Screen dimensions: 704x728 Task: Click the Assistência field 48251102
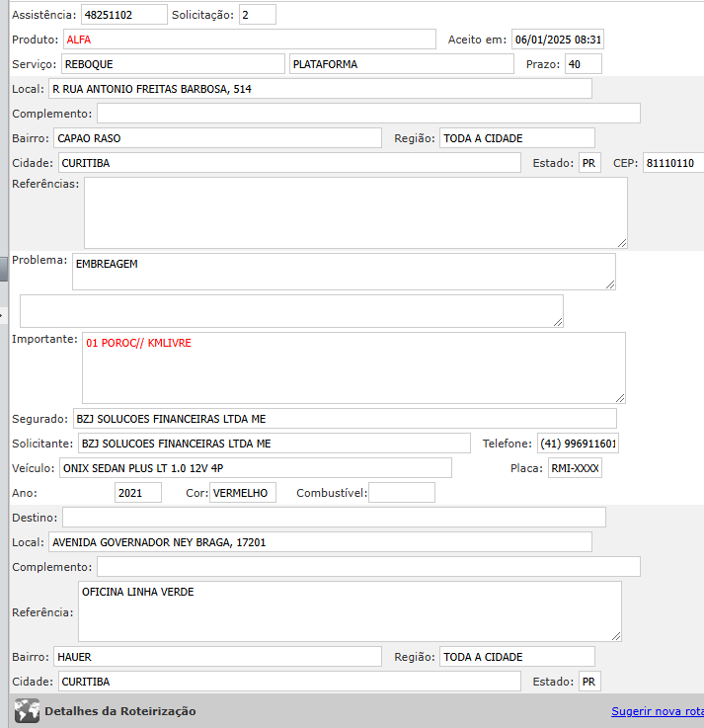coord(123,15)
